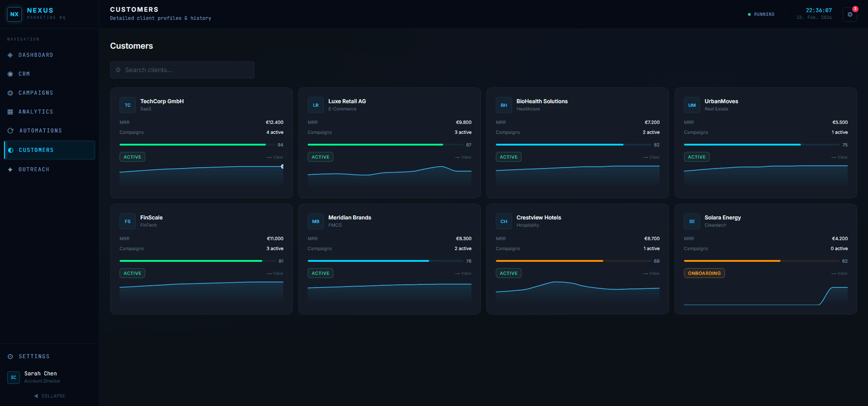Select the Automations refresh icon
This screenshot has height=406, width=868.
pyautogui.click(x=10, y=130)
